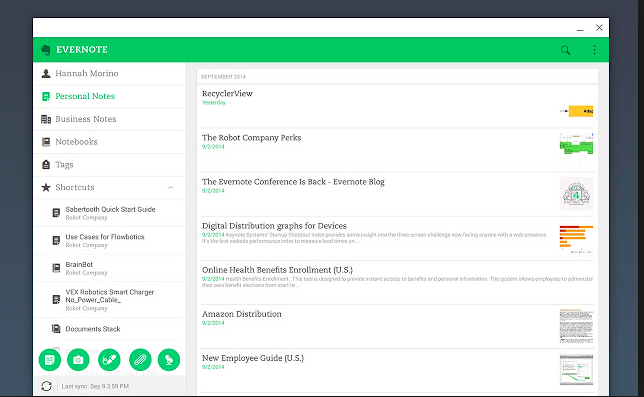Start a handwriting note

tap(109, 360)
